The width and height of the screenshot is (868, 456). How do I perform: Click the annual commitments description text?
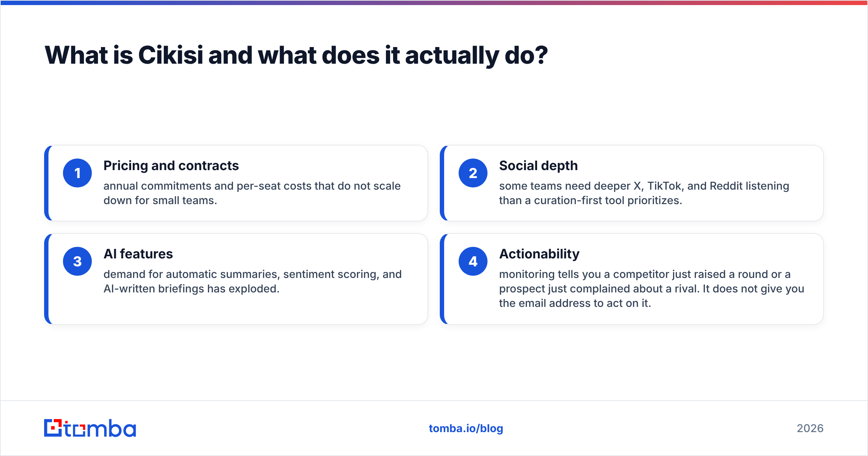click(252, 193)
